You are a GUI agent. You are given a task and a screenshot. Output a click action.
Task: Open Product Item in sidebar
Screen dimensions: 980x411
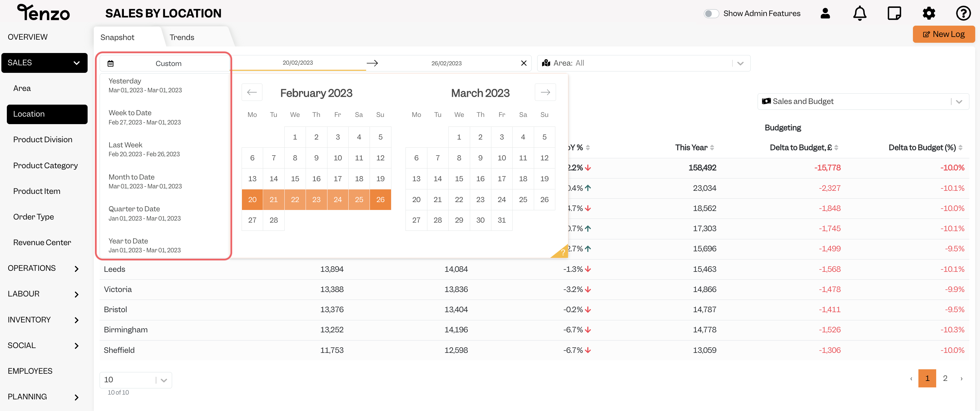coord(37,191)
